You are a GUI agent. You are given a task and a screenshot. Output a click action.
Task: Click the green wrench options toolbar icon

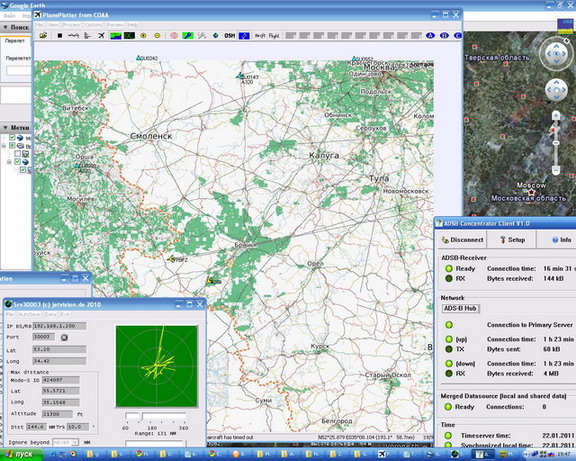(188, 36)
